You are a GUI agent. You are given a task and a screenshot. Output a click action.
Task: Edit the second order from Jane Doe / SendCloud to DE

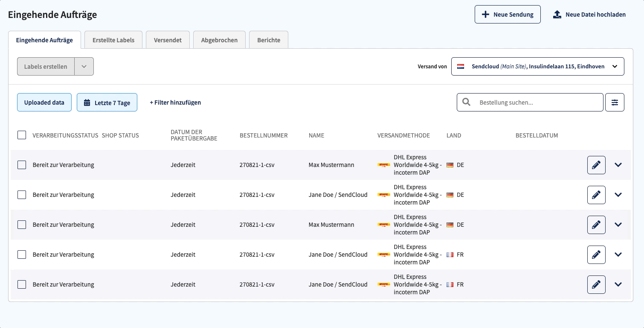(596, 195)
